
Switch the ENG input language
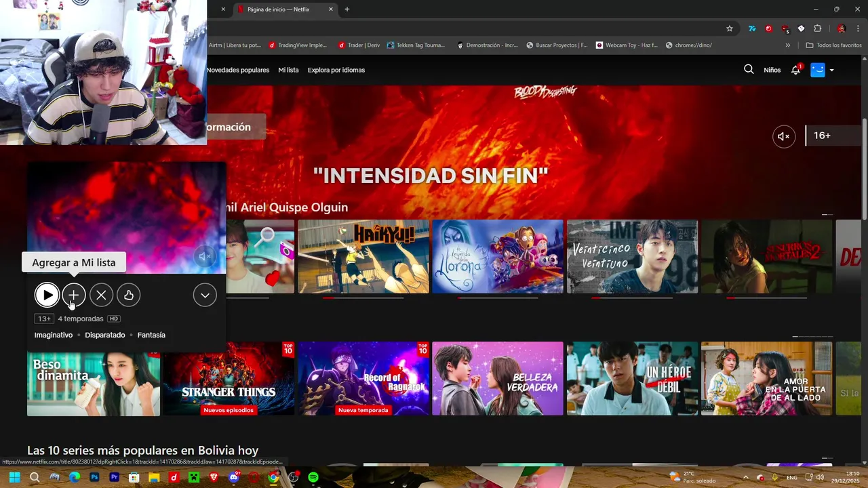coord(791,477)
